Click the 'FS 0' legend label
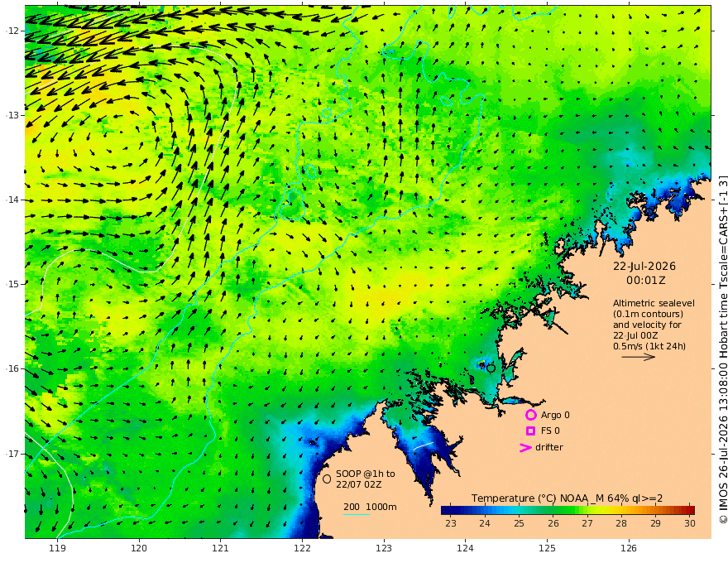 550,431
